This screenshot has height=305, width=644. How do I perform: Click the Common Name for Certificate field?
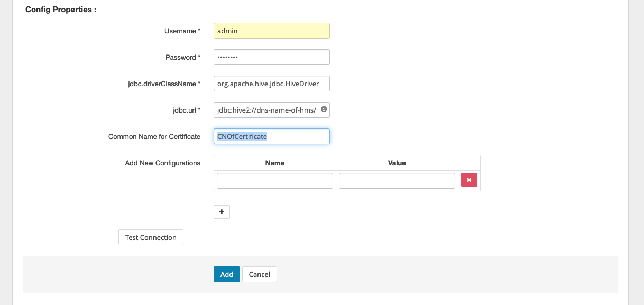pos(271,136)
